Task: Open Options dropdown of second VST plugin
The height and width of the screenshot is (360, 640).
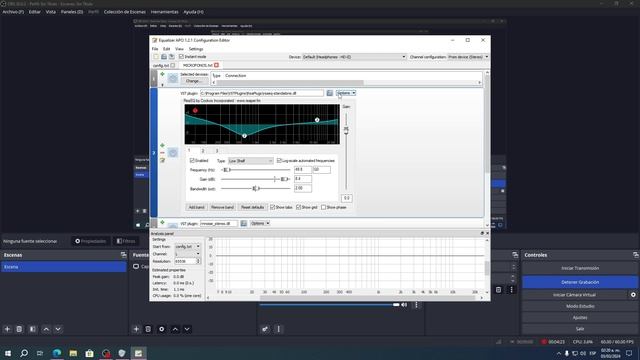Action: coord(260,223)
